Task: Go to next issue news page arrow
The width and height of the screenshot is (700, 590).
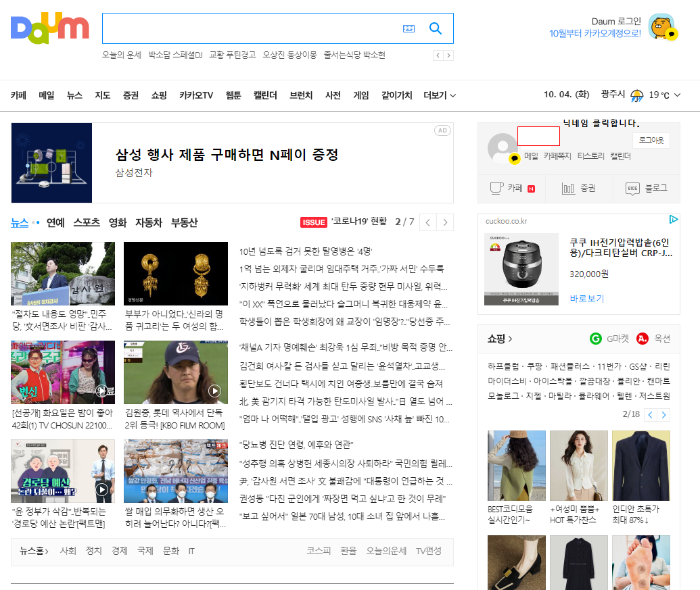Action: click(445, 222)
